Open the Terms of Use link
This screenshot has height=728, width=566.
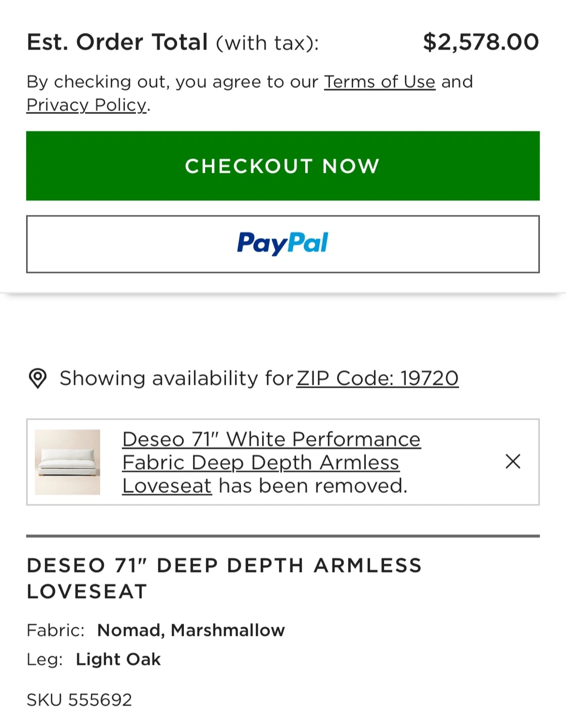[x=380, y=81]
